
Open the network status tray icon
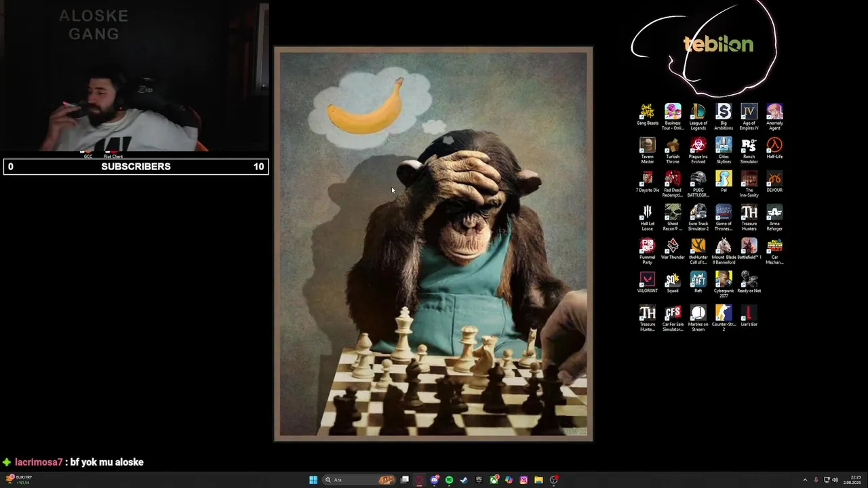click(x=827, y=480)
